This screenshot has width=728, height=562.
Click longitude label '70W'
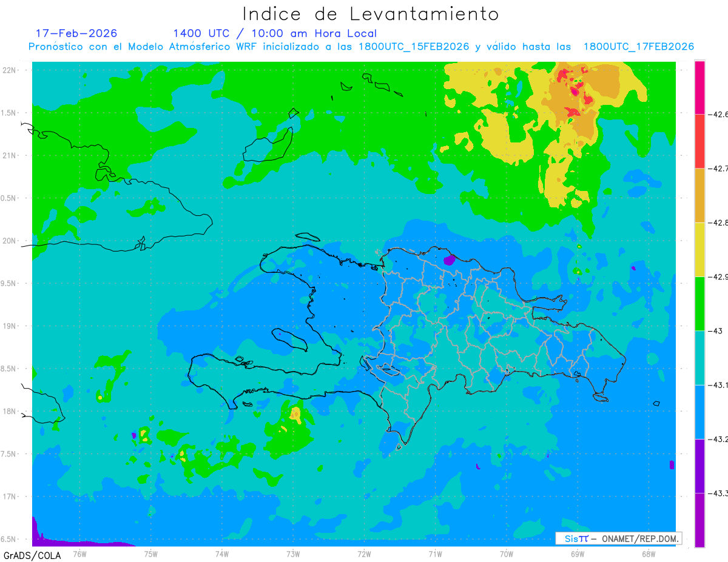tap(507, 553)
